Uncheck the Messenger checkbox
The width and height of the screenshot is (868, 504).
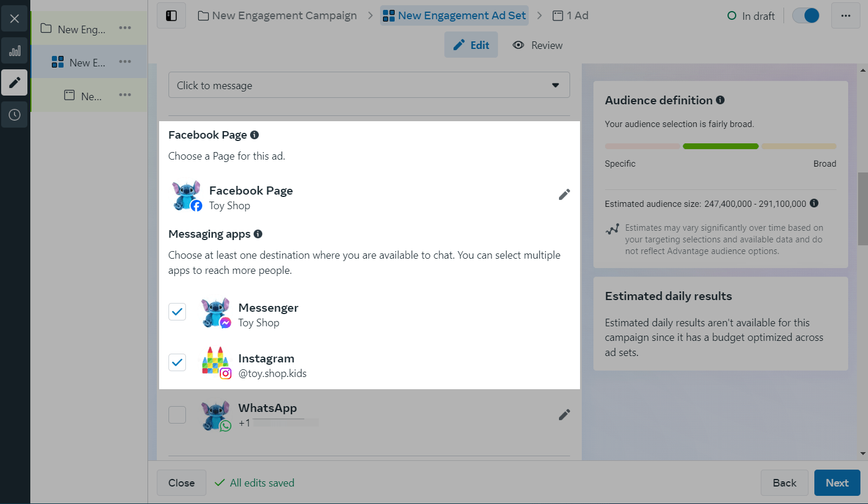coord(177,312)
